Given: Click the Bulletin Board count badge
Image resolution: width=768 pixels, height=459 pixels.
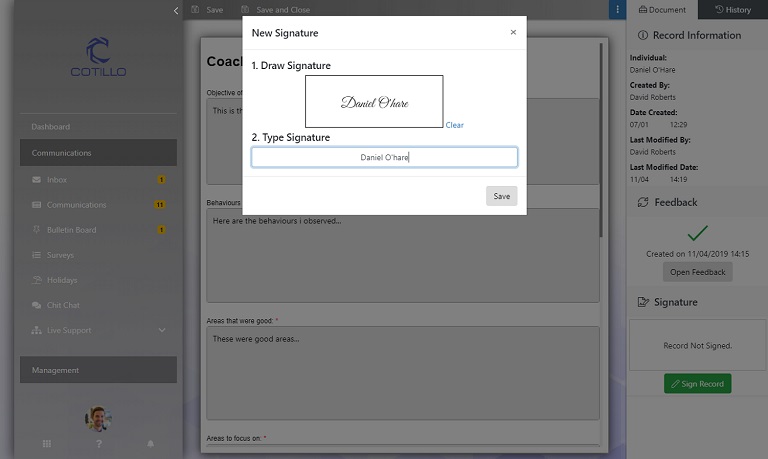Looking at the screenshot, I should 161,230.
